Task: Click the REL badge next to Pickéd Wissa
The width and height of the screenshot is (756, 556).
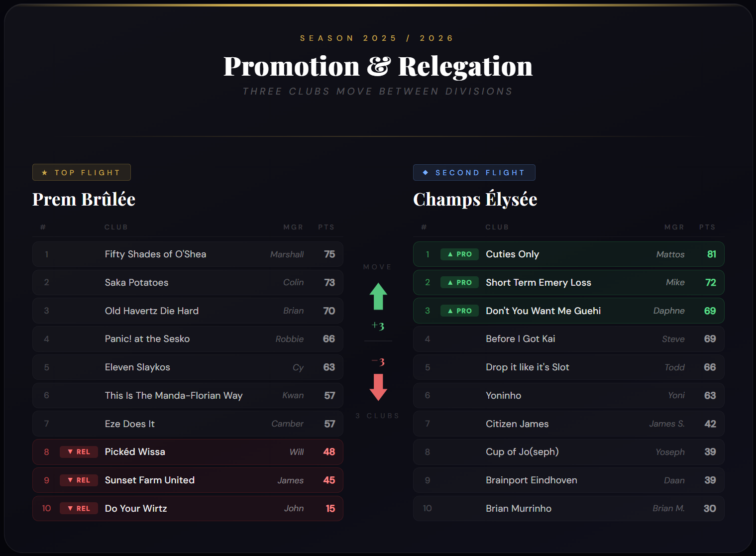Action: pyautogui.click(x=79, y=452)
